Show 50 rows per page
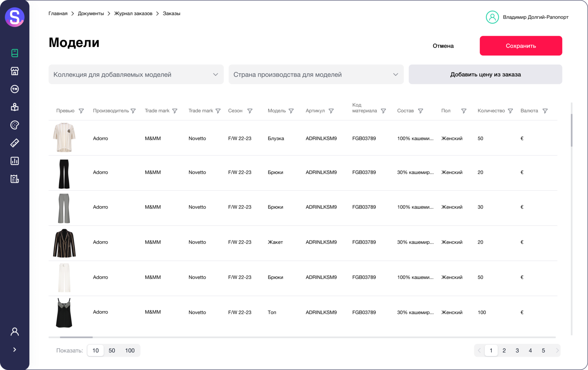 (x=112, y=350)
